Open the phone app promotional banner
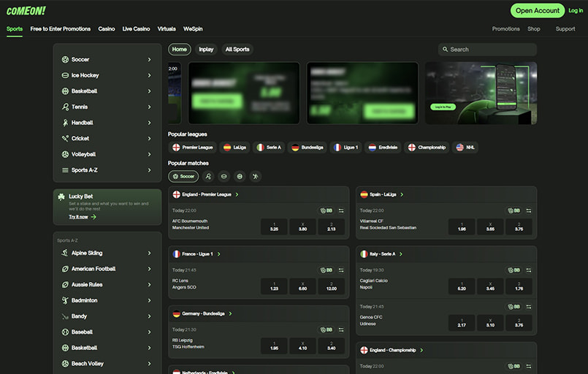 point(481,93)
